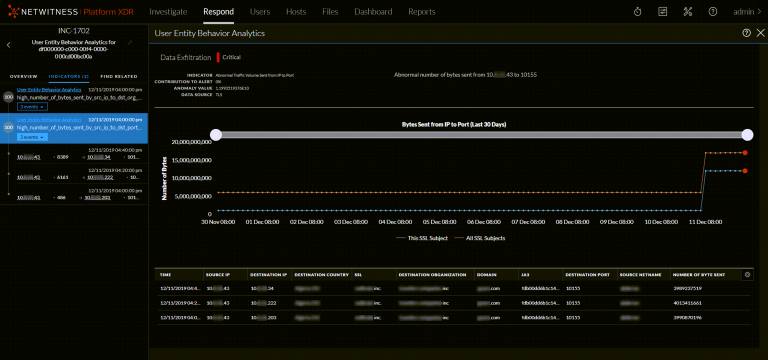
Task: Click the back arrow beside INC-1702
Action: (8, 45)
